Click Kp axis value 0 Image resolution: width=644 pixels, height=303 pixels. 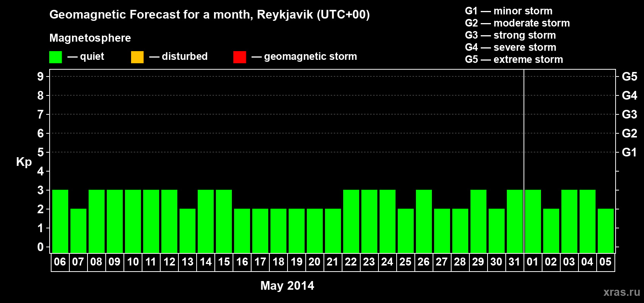click(41, 247)
